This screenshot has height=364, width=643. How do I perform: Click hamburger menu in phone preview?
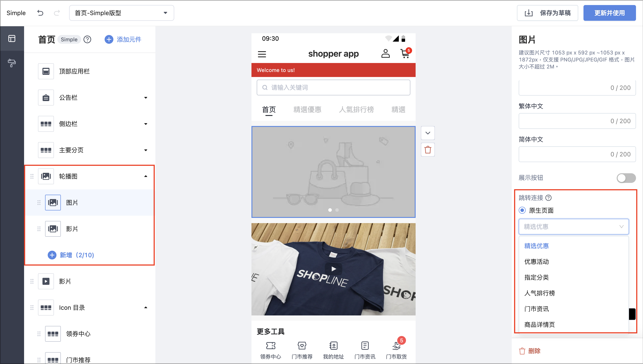coord(262,54)
